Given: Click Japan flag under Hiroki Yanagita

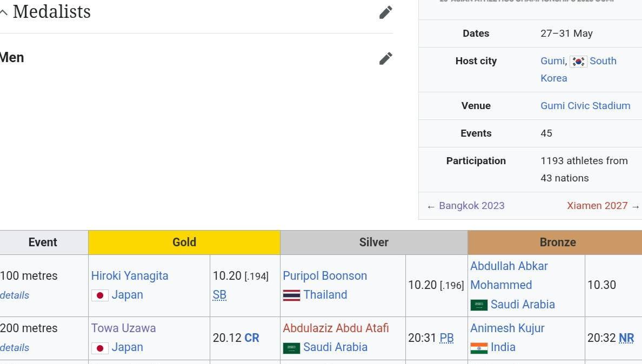Looking at the screenshot, I should [100, 295].
